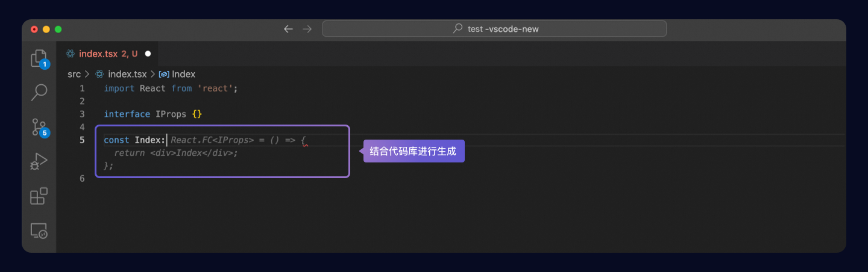Select the index.tsx editor tab

[107, 54]
